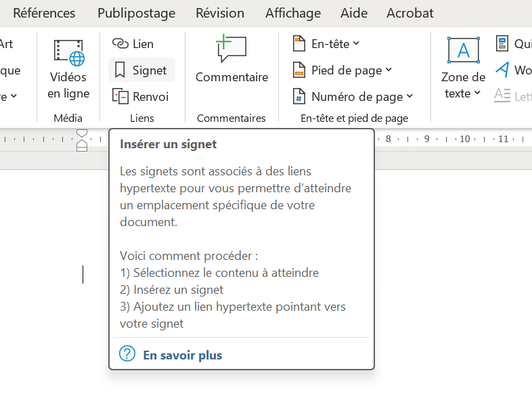
Task: Click the left indent marker on ruler
Action: (x=82, y=145)
